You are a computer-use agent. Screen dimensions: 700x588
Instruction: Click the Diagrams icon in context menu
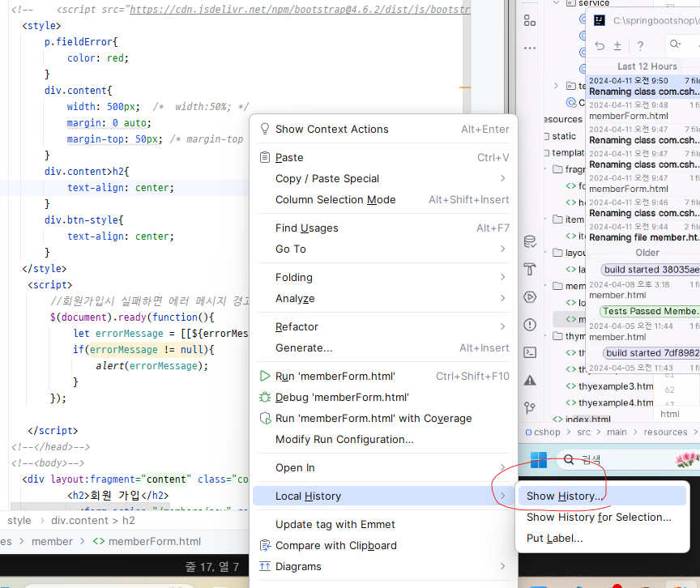pos(265,566)
